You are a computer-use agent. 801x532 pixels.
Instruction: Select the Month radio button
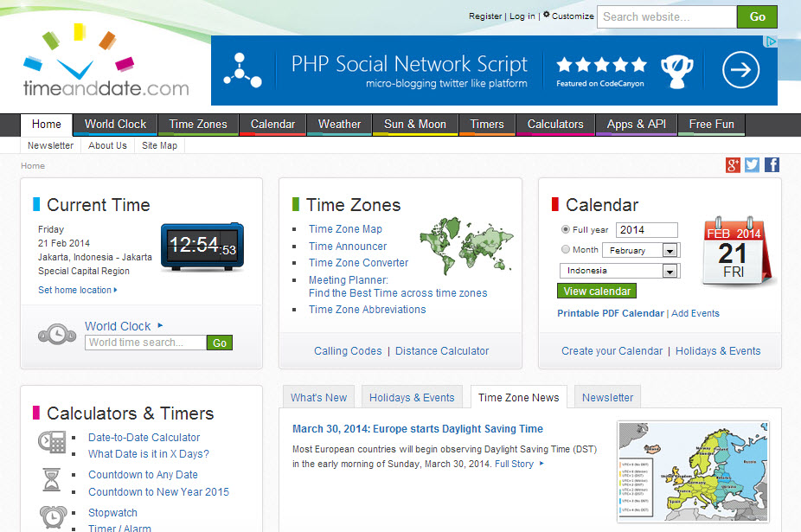[566, 249]
